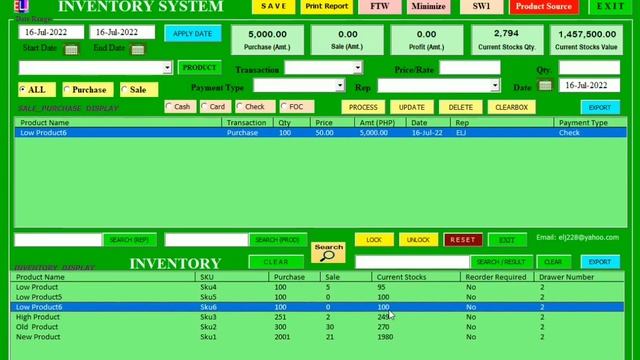This screenshot has width=640, height=360.
Task: Click Sku4 cell in inventory
Action: coord(208,287)
